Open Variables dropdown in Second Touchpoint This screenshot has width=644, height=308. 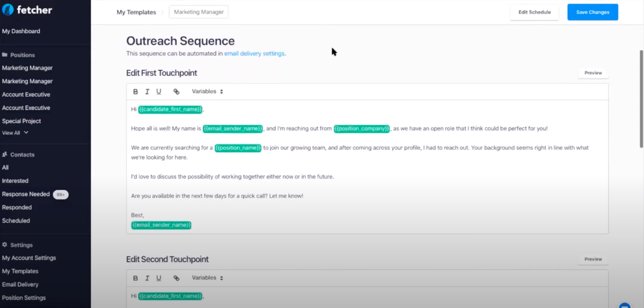pyautogui.click(x=207, y=278)
